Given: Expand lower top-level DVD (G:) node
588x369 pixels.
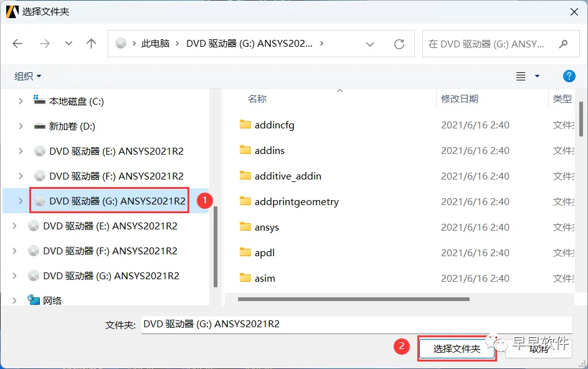Looking at the screenshot, I should [x=14, y=276].
